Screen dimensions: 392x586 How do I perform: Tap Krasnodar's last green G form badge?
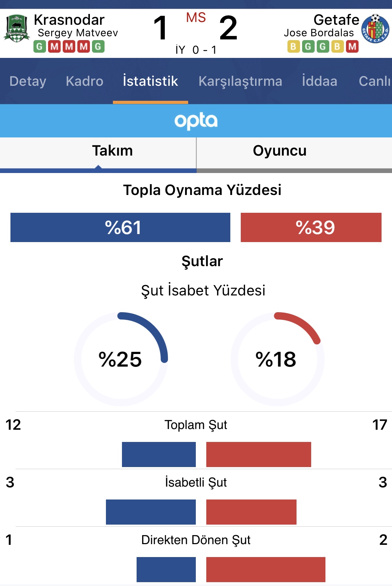(x=98, y=46)
